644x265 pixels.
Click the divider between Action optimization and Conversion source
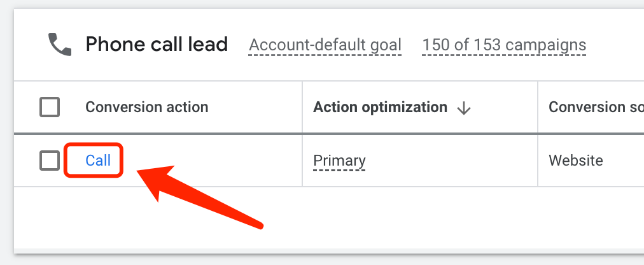[x=538, y=107]
